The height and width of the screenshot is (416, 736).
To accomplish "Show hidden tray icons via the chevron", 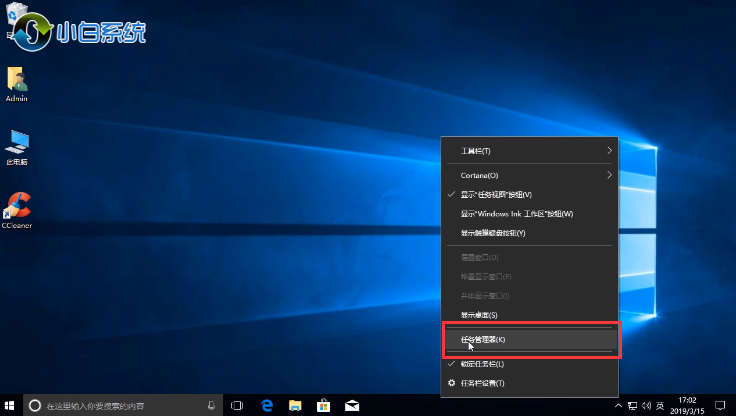I will (x=620, y=405).
